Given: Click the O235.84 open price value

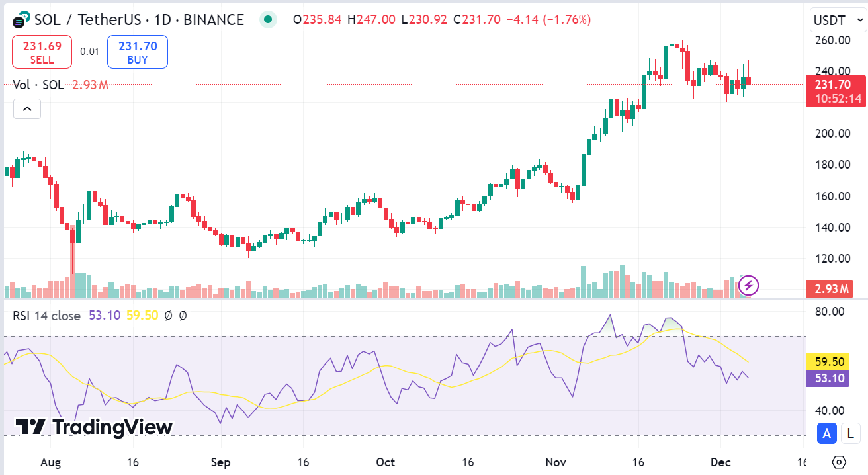Looking at the screenshot, I should [x=318, y=20].
